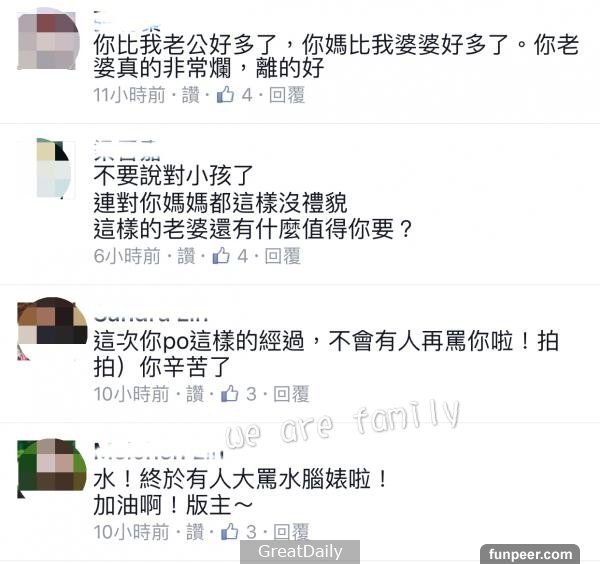600x564 pixels.
Task: Like the 加油啊！版主 comment via 讚
Action: (195, 532)
